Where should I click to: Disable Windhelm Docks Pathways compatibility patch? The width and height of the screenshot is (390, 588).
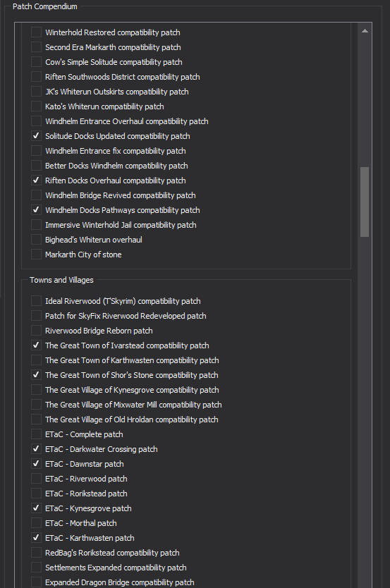(x=36, y=210)
